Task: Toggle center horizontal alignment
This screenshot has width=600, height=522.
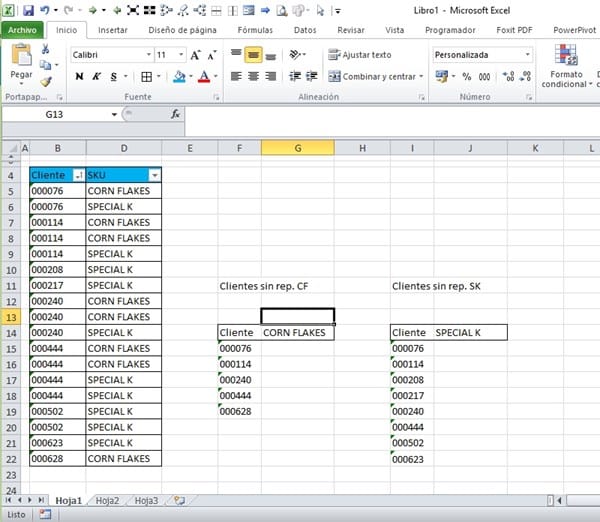Action: coord(254,77)
